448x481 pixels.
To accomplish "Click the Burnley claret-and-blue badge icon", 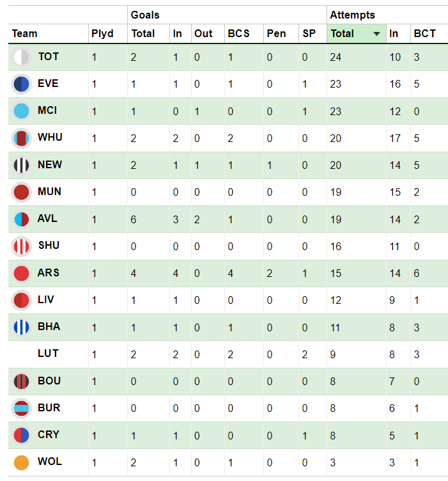I will click(x=21, y=408).
